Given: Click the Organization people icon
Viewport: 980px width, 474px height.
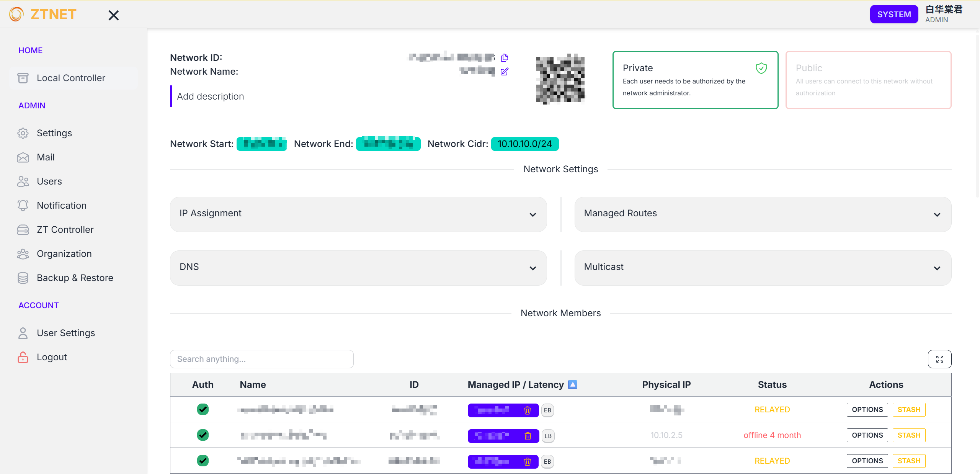Looking at the screenshot, I should 23,254.
